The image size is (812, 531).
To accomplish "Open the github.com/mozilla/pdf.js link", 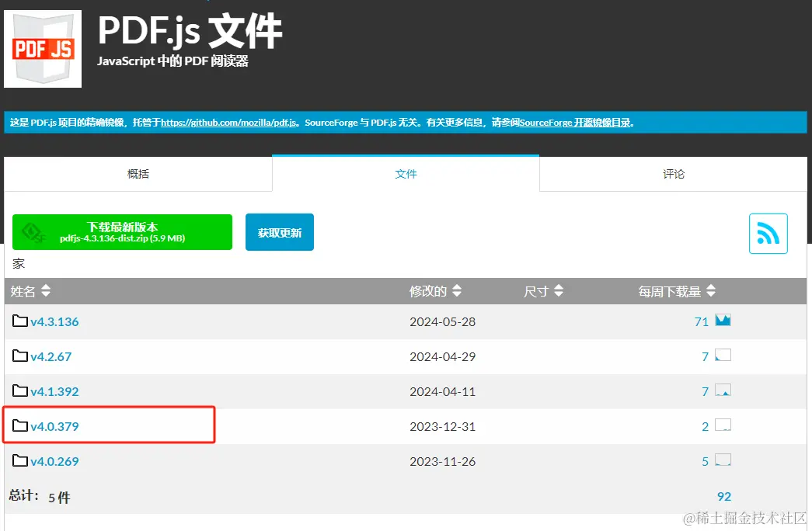I will pyautogui.click(x=229, y=123).
